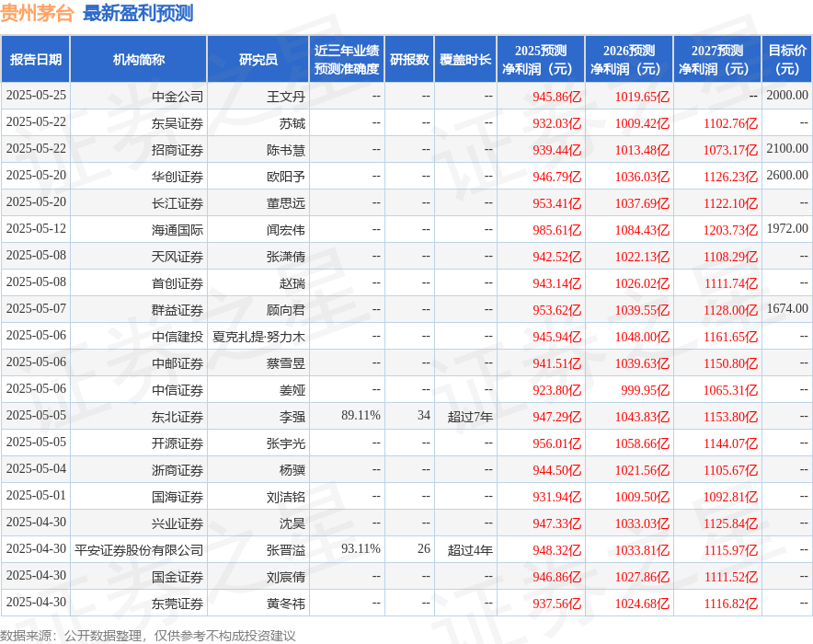Screen dimensions: 813x644
Task: Click researcher 李强
Action: tap(292, 417)
